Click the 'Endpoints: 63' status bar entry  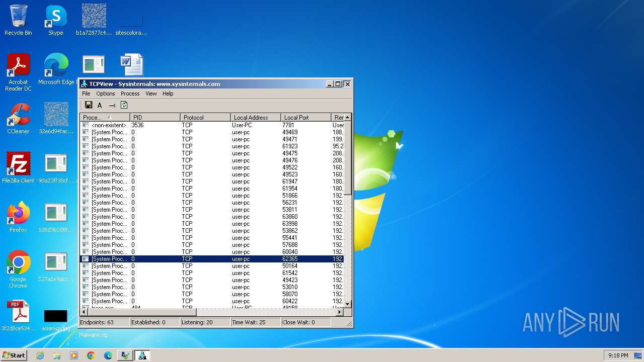point(104,322)
